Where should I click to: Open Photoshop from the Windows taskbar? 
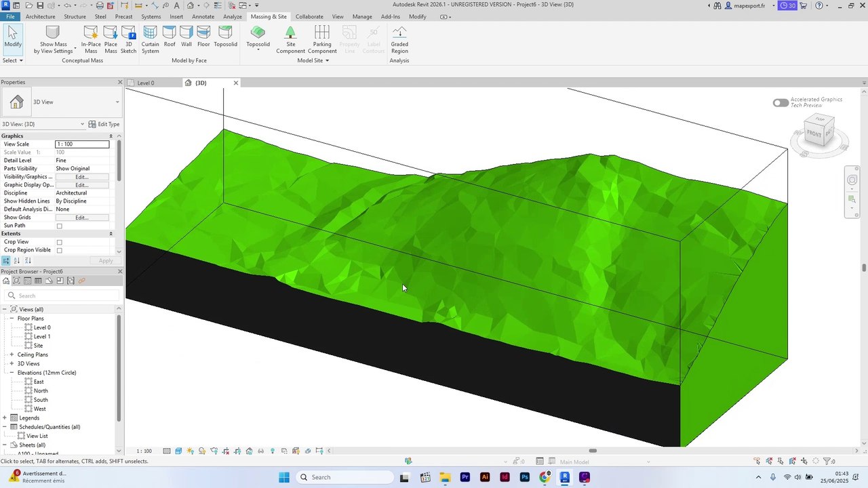click(525, 477)
